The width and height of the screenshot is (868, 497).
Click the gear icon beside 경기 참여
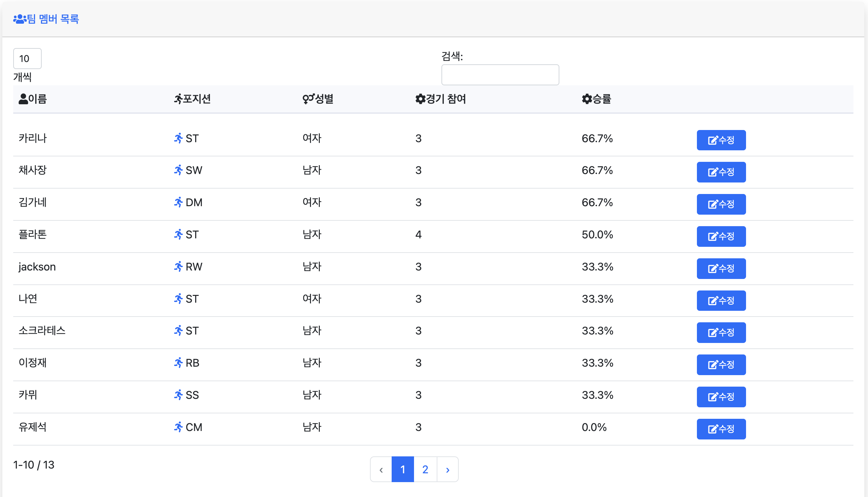pyautogui.click(x=420, y=99)
